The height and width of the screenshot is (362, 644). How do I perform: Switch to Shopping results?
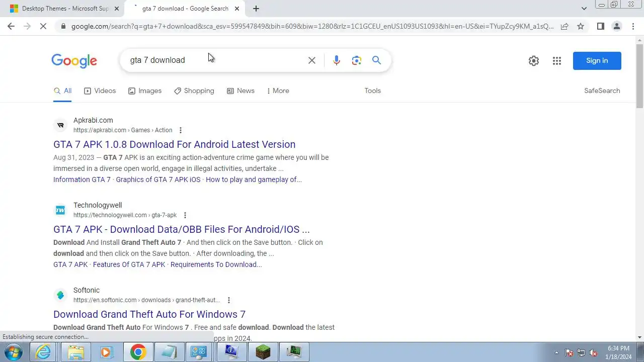click(x=194, y=91)
